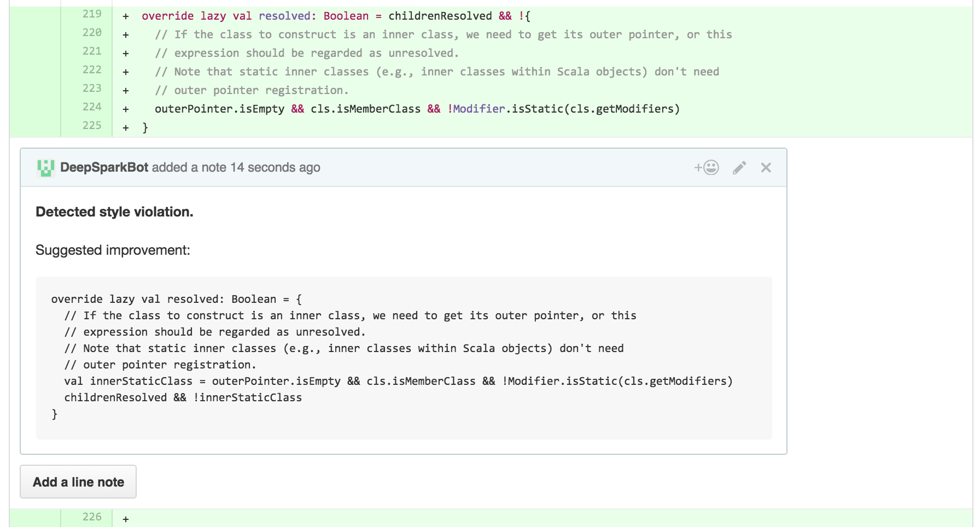Select line number 220 in the diff

click(x=92, y=33)
